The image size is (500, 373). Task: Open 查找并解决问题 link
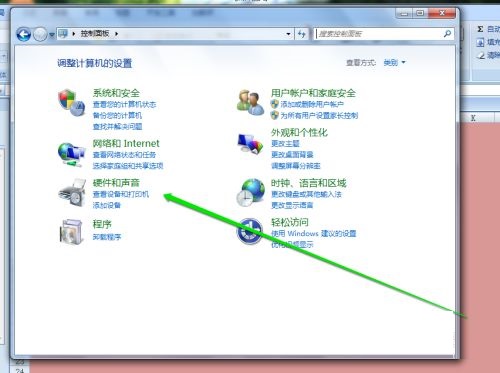pos(117,127)
